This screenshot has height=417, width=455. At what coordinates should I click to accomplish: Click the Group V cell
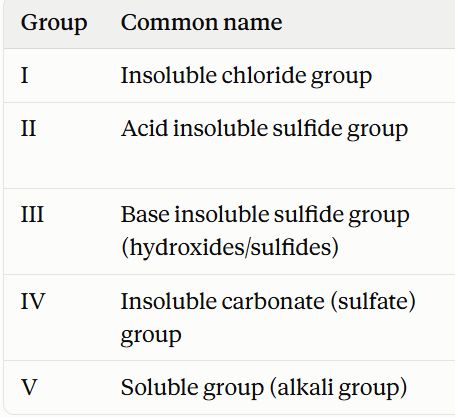tap(29, 387)
